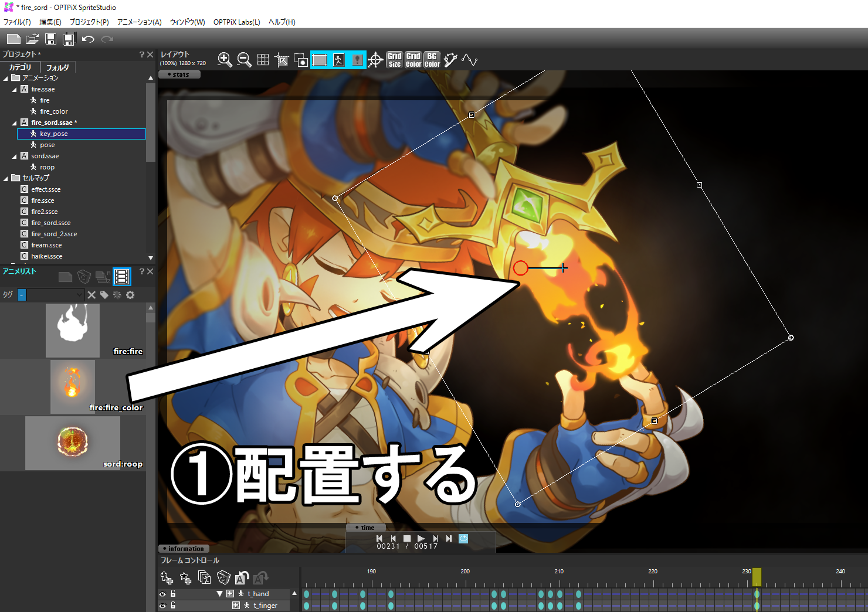Click the project panel help icon

pos(141,55)
